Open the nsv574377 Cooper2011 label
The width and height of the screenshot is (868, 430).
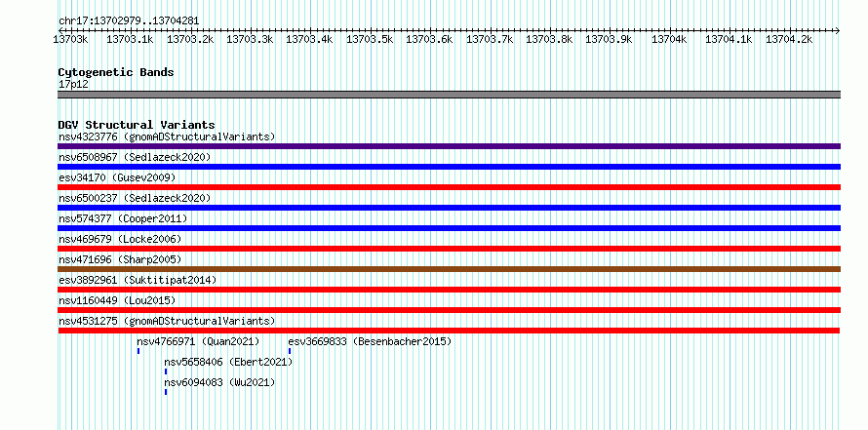123,218
